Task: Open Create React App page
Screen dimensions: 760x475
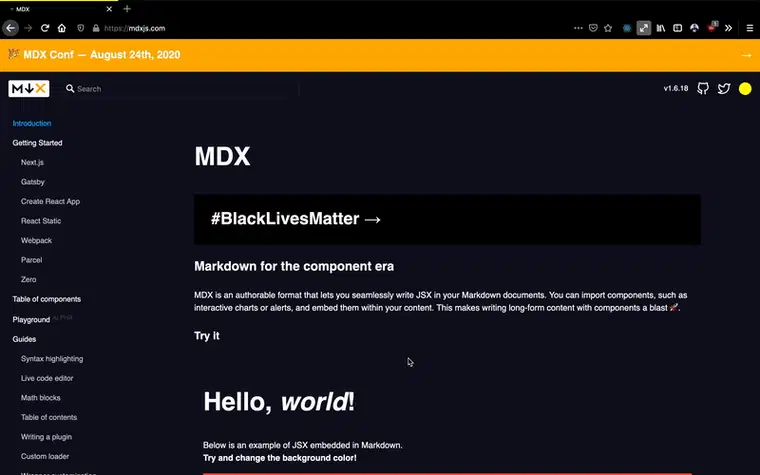Action: (x=50, y=201)
